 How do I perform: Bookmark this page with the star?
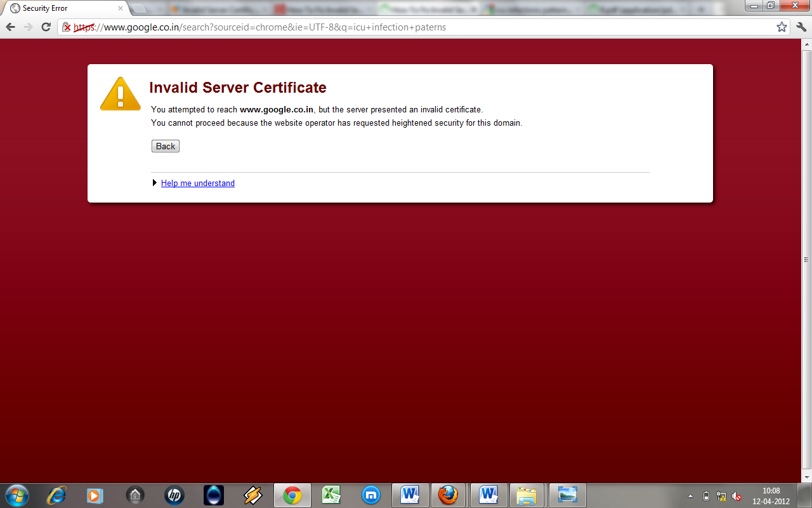[x=782, y=27]
